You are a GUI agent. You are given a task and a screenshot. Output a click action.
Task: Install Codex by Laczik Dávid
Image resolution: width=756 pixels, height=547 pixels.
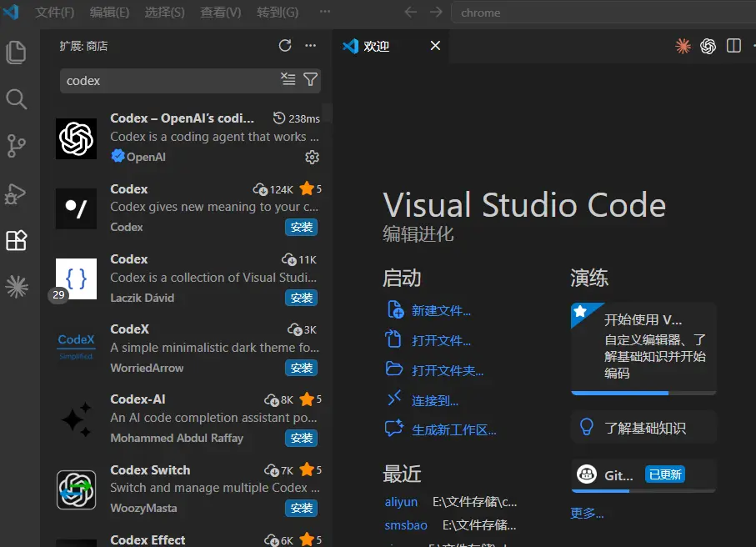pyautogui.click(x=302, y=298)
